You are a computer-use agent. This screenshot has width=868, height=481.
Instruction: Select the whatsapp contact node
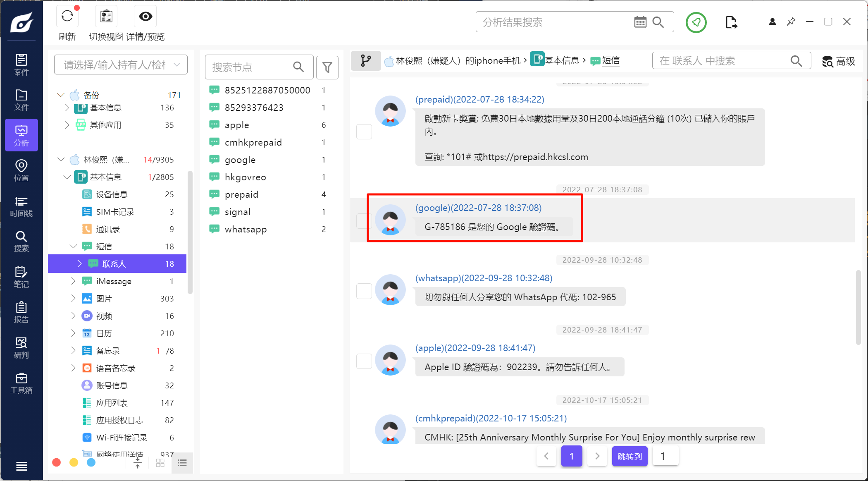pyautogui.click(x=246, y=229)
